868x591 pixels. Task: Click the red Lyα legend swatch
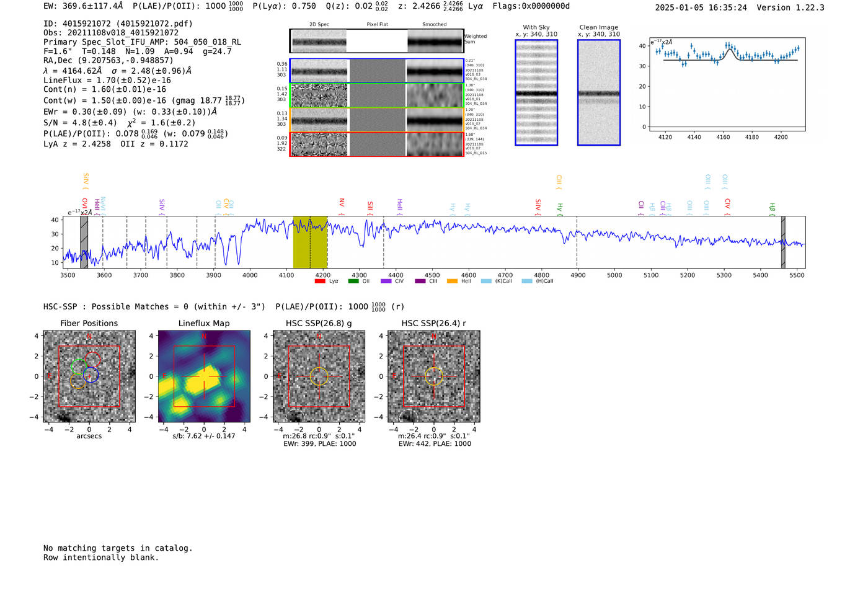click(320, 282)
